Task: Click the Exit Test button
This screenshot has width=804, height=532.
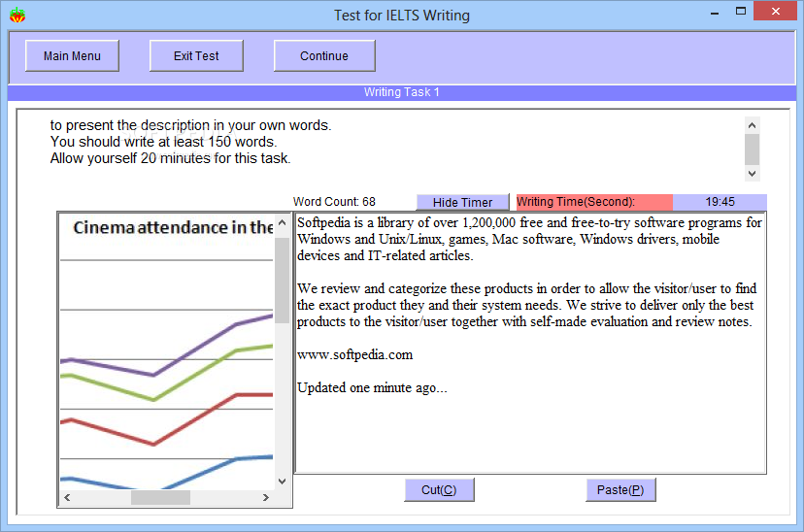Action: [x=196, y=56]
